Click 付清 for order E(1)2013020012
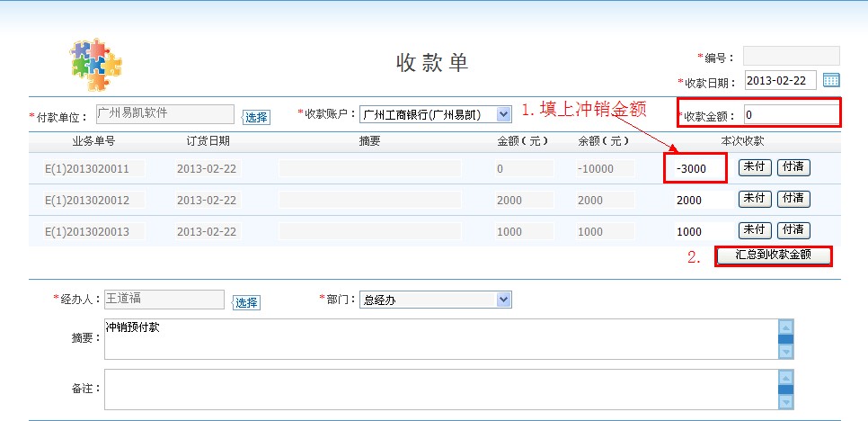868x421 pixels. point(793,199)
